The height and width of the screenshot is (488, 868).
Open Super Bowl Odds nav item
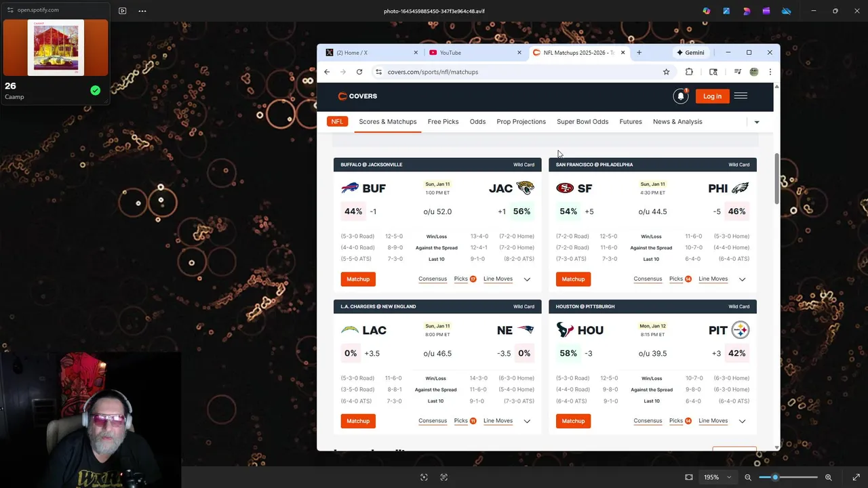tap(583, 122)
